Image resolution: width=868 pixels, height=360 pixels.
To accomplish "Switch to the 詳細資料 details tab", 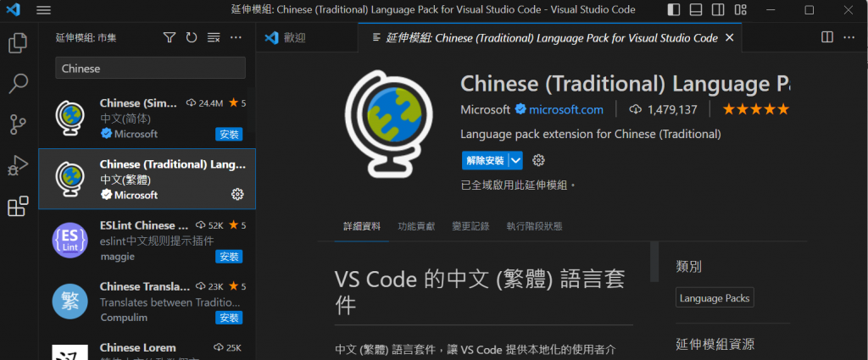I will (362, 226).
